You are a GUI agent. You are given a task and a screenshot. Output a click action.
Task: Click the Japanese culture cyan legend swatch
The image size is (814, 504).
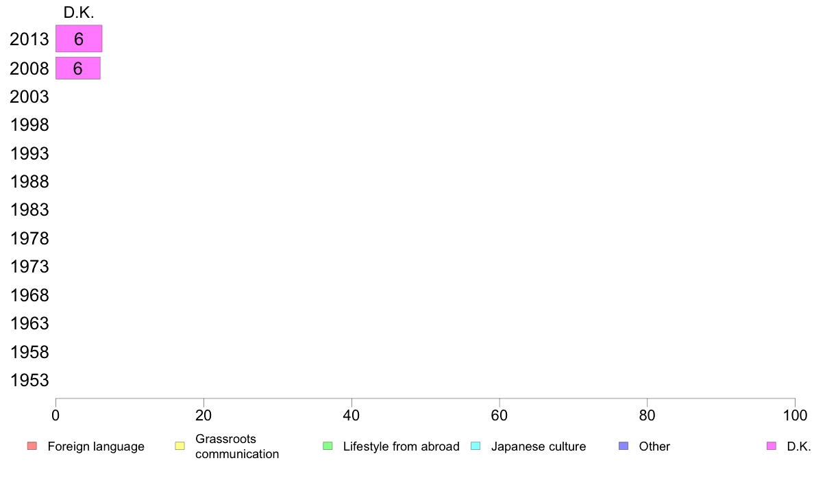476,446
